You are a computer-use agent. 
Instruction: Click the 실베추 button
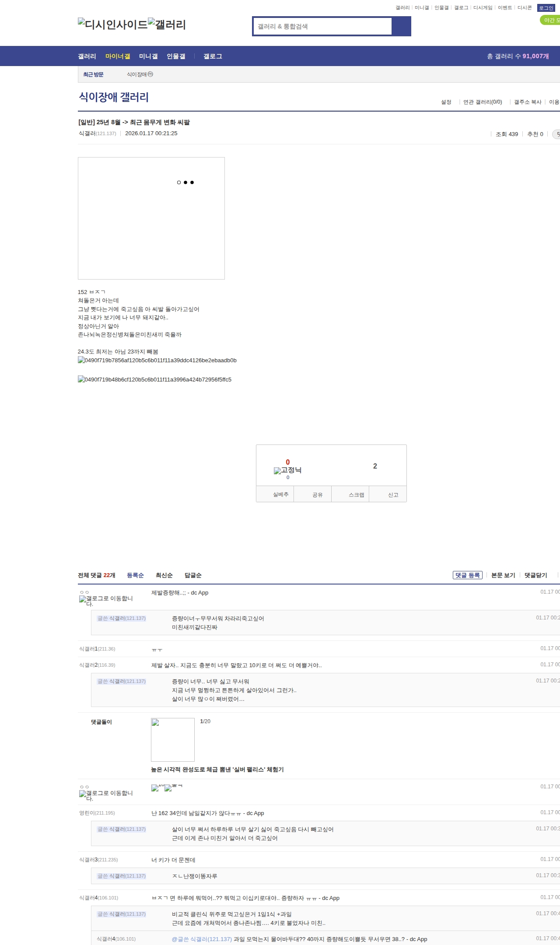[275, 494]
